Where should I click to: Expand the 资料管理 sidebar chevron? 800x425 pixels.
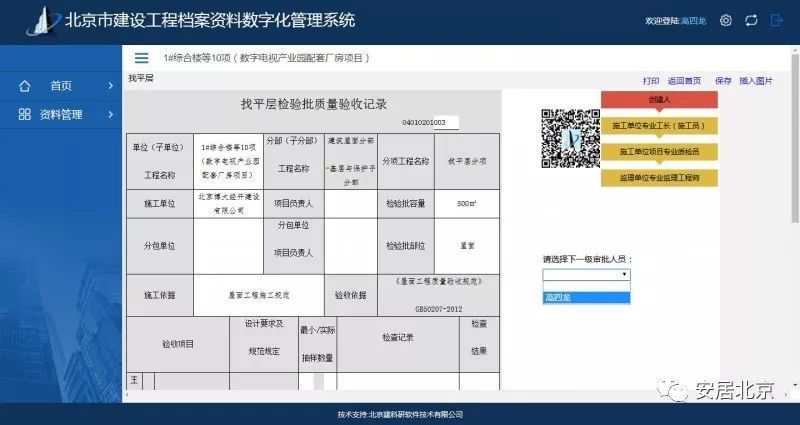110,115
